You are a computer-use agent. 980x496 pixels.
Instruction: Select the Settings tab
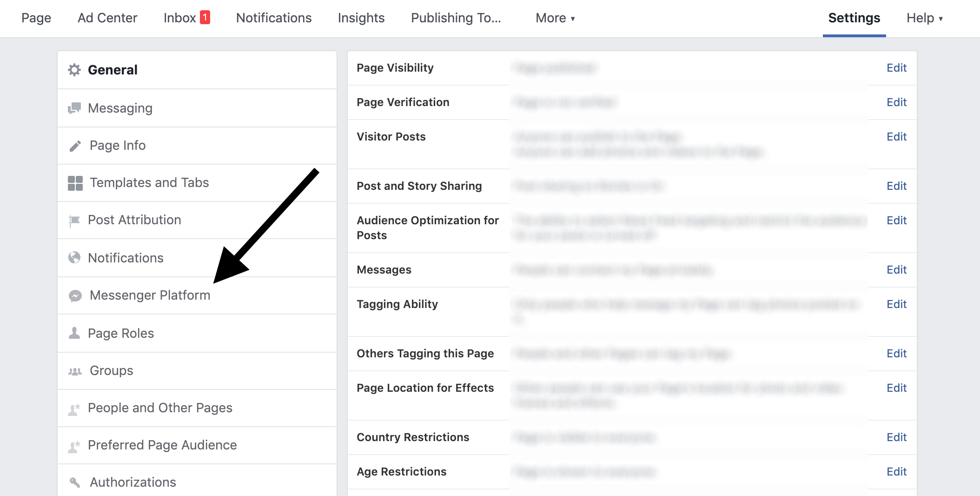pyautogui.click(x=854, y=18)
